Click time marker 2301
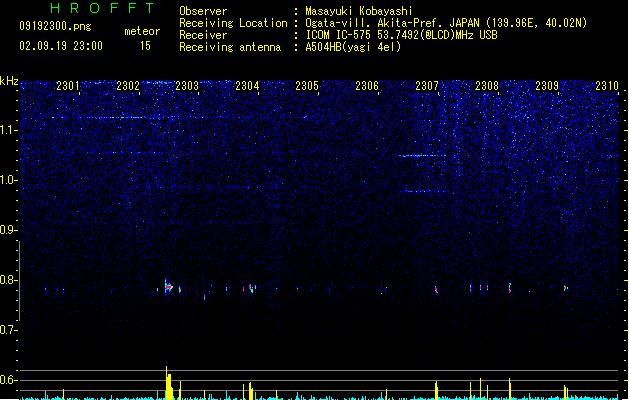Image resolution: width=629 pixels, height=400 pixels. tap(67, 85)
